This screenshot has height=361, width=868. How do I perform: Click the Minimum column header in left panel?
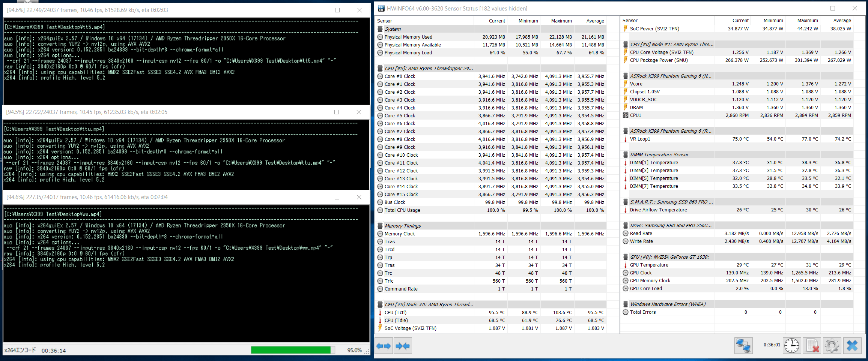pyautogui.click(x=524, y=21)
